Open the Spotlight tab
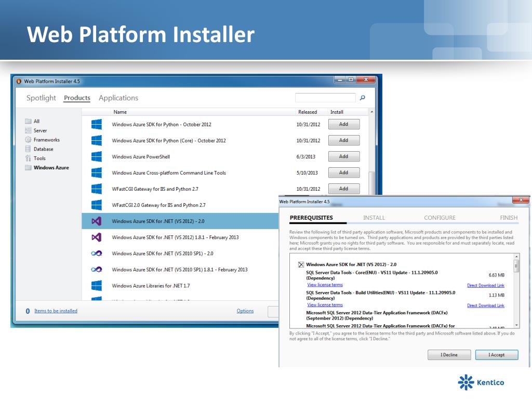The image size is (532, 399). pyautogui.click(x=41, y=98)
